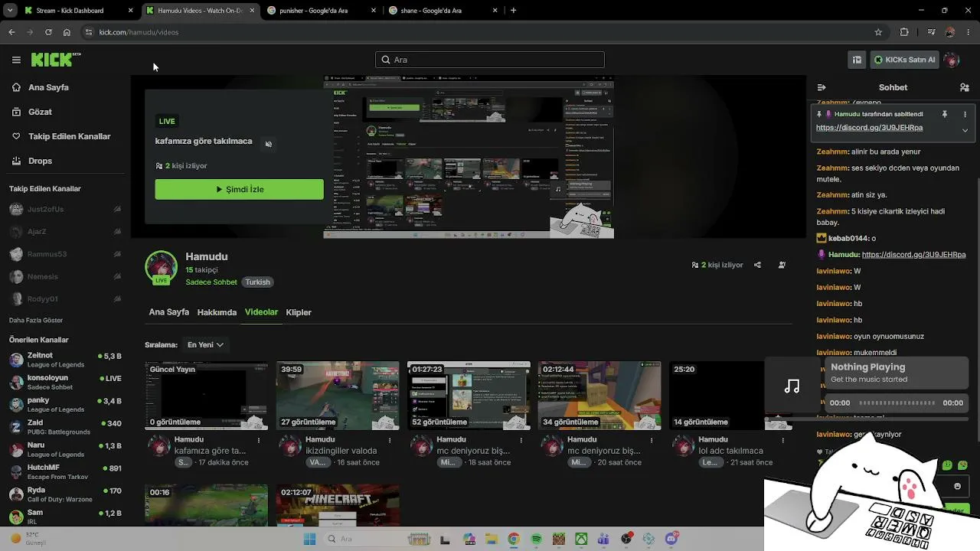The image size is (980, 551).
Task: Switch to 'shane - Google'da Ara' browser tab
Action: (x=443, y=11)
